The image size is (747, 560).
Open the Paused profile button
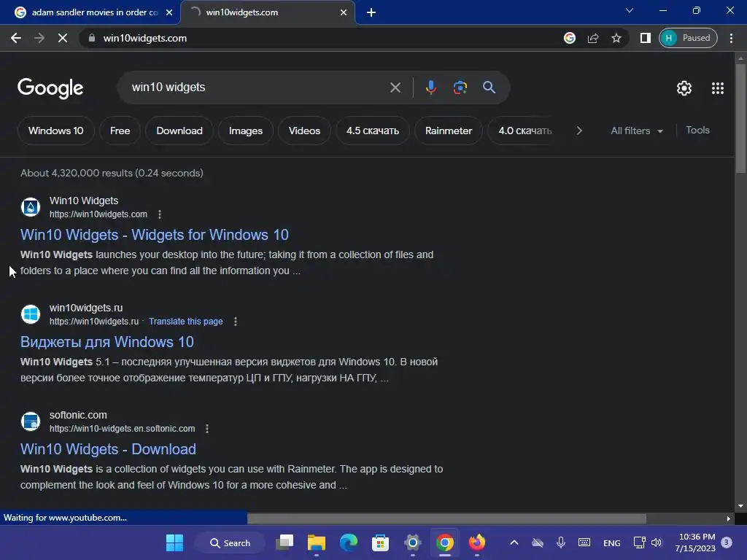coord(688,38)
